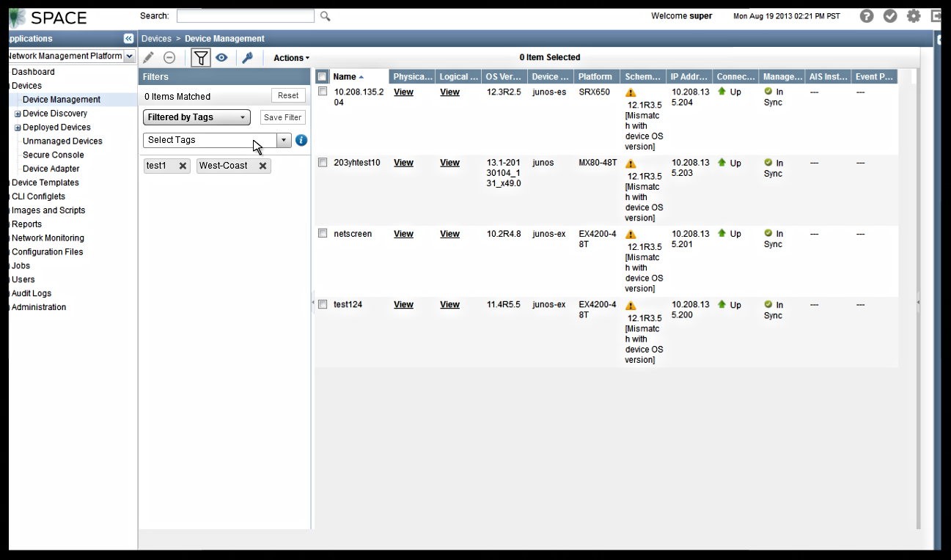Click the eye view toolbar icon
Image resolution: width=951 pixels, height=560 pixels.
221,57
